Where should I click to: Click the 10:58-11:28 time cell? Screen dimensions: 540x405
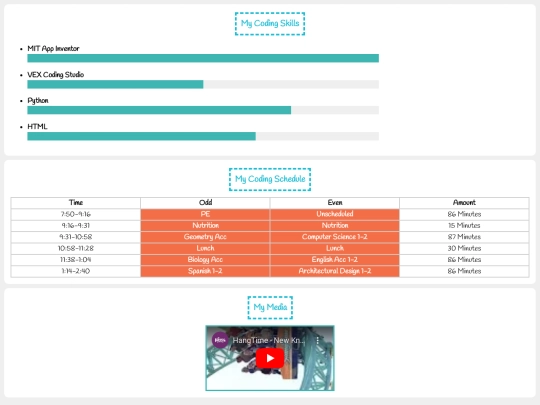(76, 248)
